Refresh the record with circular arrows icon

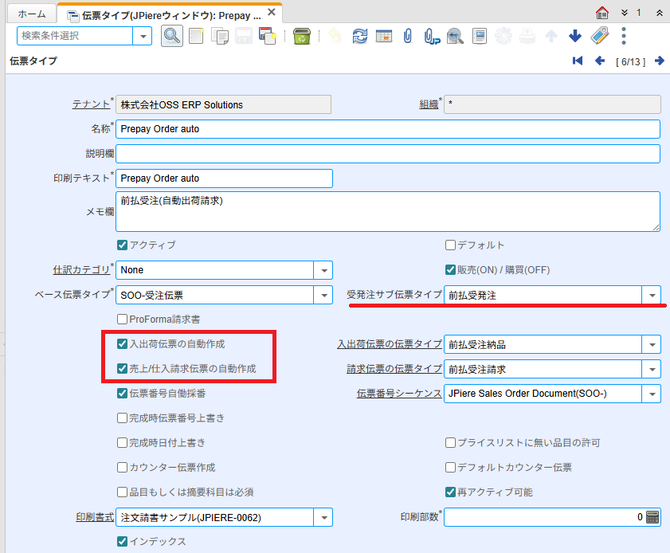click(x=360, y=36)
